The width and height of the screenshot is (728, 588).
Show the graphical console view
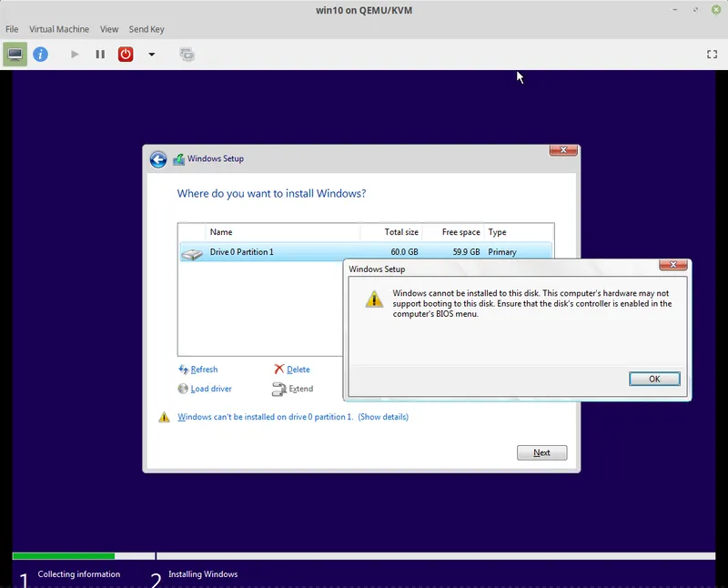click(x=15, y=55)
